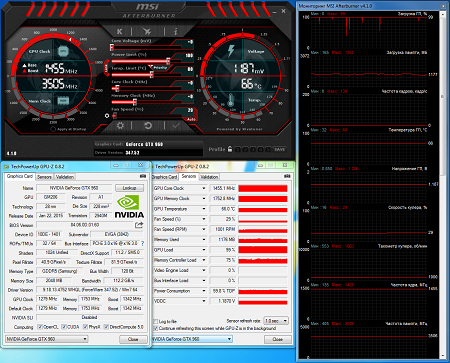Viewport: 450px width, 363px height.
Task: Open the GPU Load sensor dropdown
Action: (204, 250)
